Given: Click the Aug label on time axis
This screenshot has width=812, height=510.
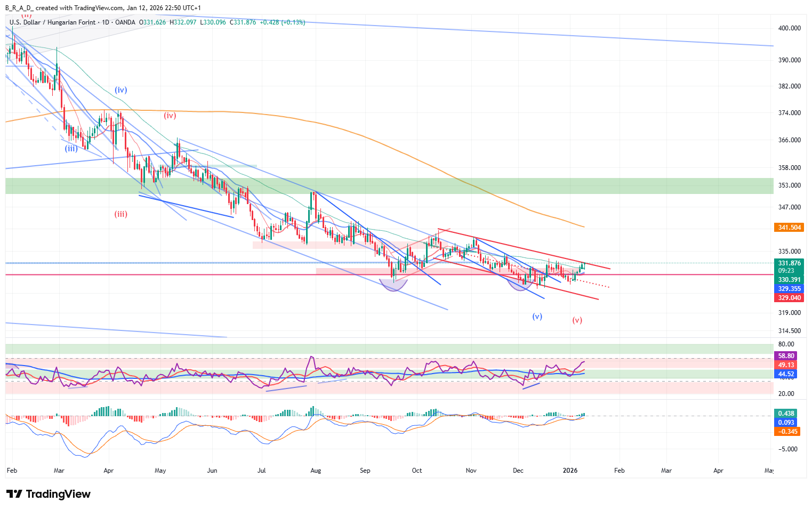Looking at the screenshot, I should (316, 471).
